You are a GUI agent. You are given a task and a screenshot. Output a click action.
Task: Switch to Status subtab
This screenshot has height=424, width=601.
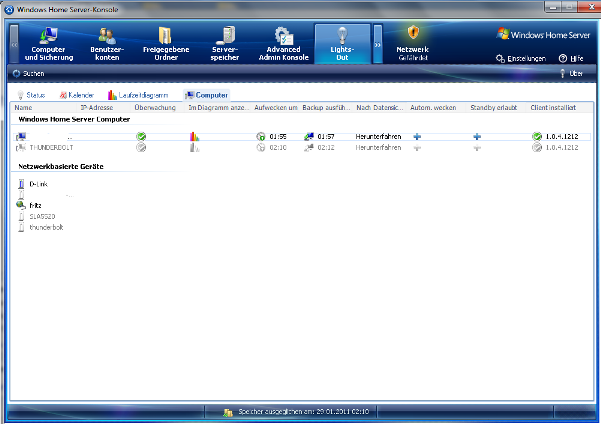pyautogui.click(x=31, y=95)
